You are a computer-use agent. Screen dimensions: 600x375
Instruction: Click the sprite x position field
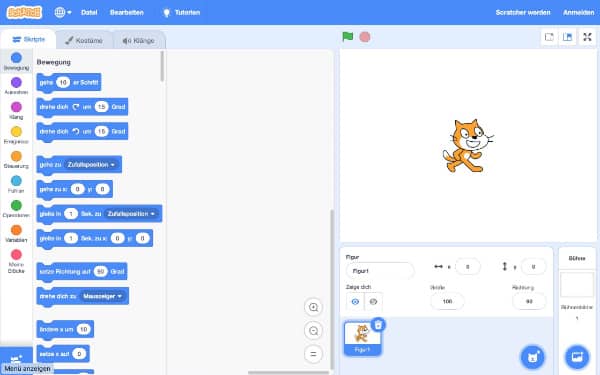pos(467,267)
